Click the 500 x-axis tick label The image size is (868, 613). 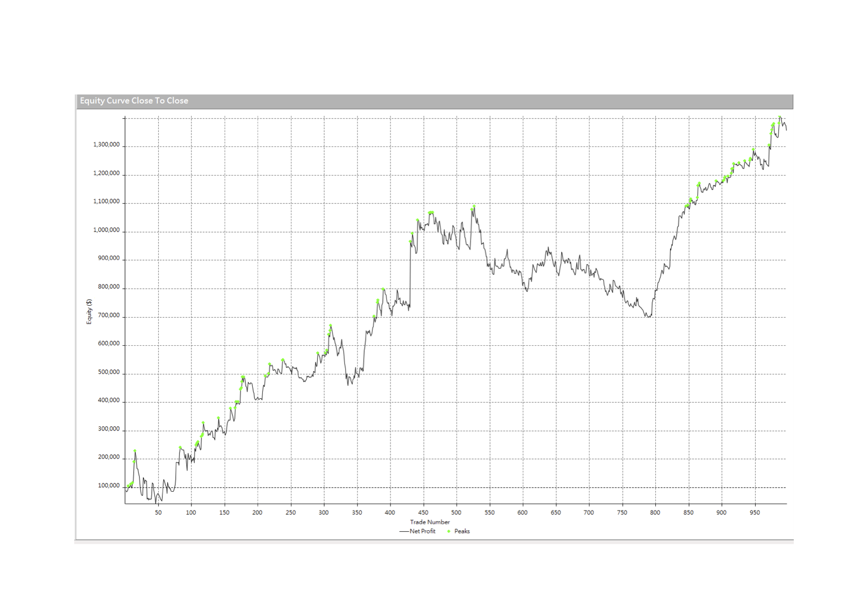coord(456,513)
